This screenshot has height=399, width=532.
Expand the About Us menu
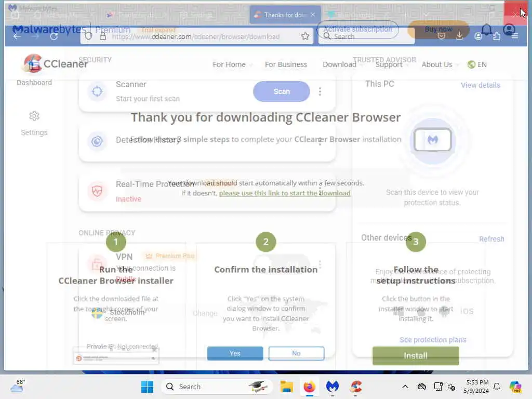tap(440, 64)
